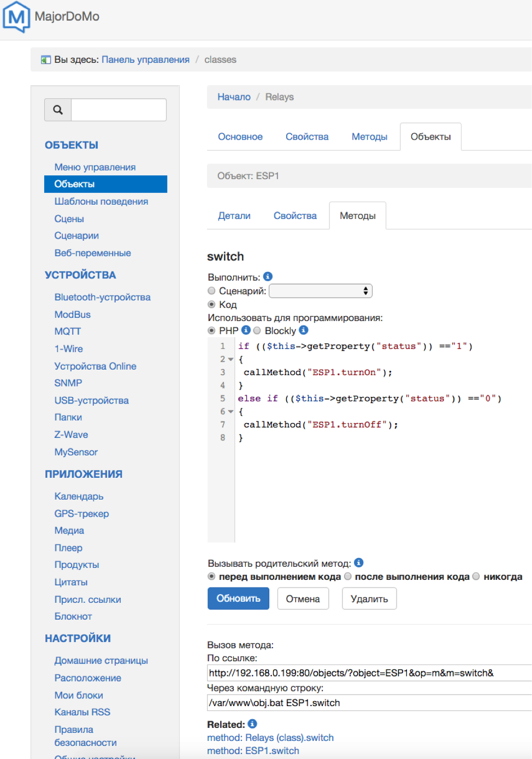Click the search magnifier icon
The image size is (532, 759).
point(58,110)
